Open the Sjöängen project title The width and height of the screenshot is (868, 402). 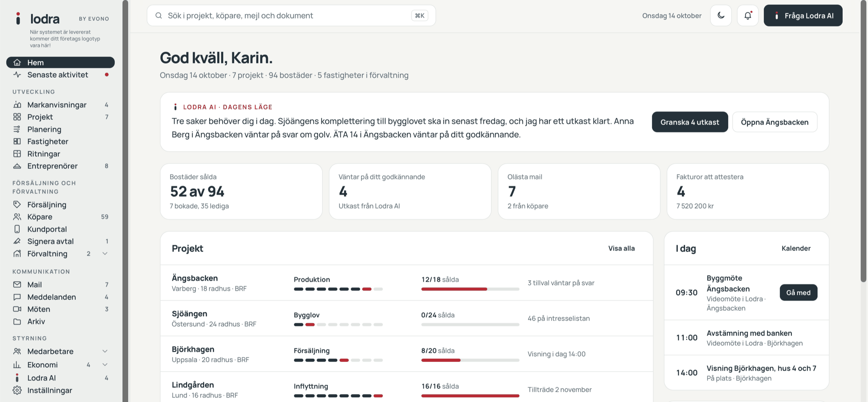189,313
